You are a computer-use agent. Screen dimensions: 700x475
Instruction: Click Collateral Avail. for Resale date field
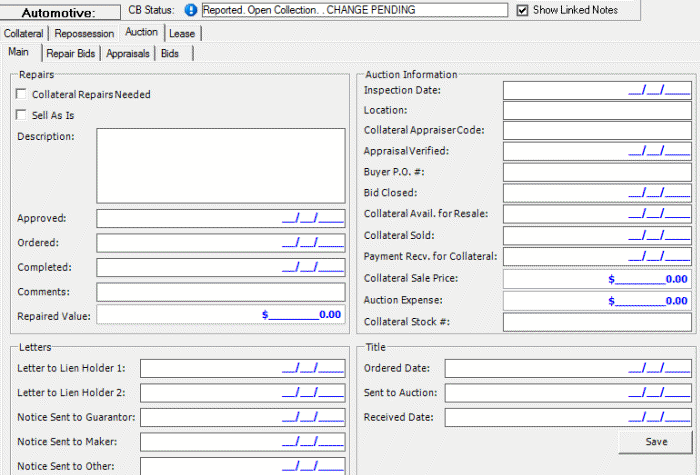coord(597,214)
